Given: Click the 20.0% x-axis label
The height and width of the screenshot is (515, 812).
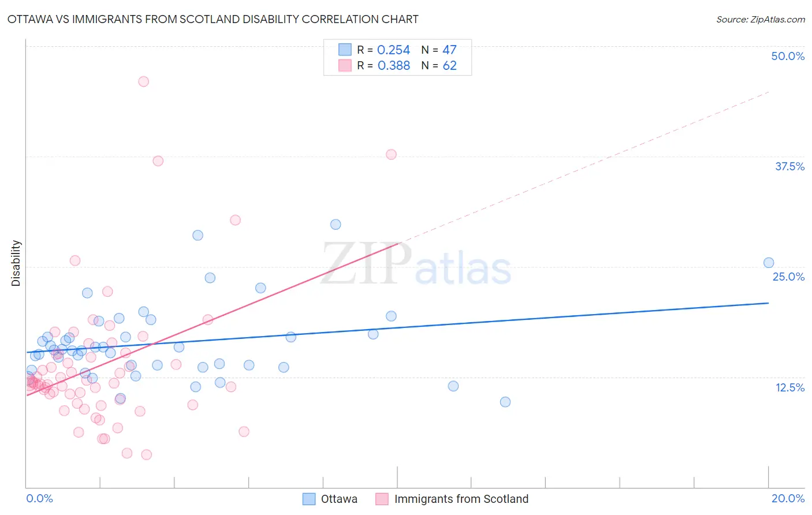Looking at the screenshot, I should [788, 498].
